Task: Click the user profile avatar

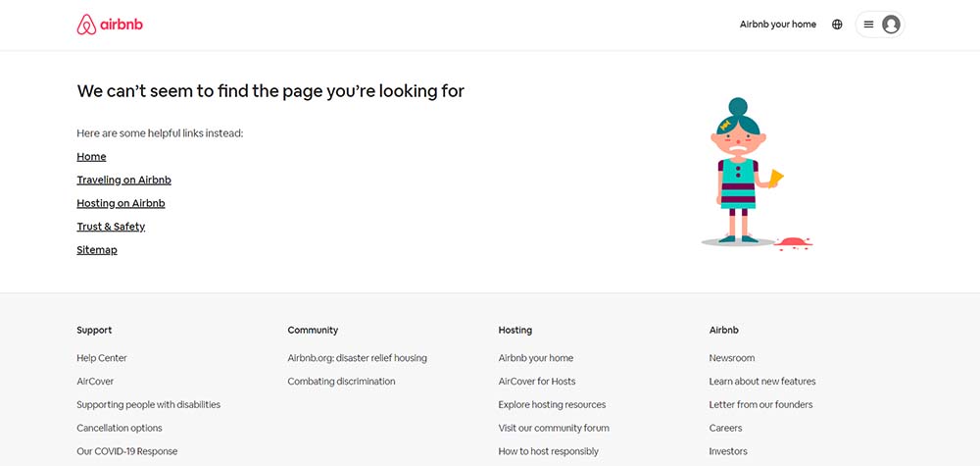Action: pos(891,25)
